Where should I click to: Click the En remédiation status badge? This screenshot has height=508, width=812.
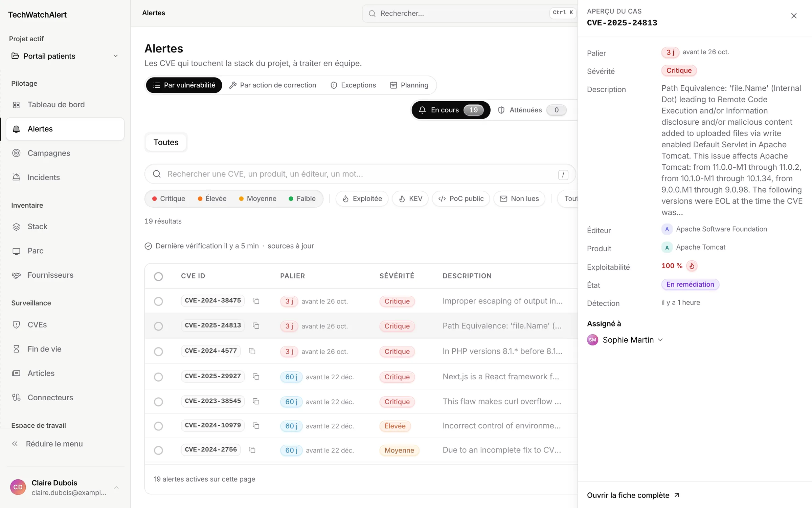(690, 284)
